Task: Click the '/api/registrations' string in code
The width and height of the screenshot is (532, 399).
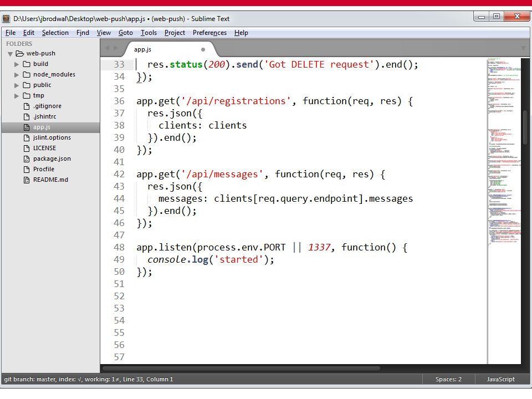Action: click(x=236, y=101)
